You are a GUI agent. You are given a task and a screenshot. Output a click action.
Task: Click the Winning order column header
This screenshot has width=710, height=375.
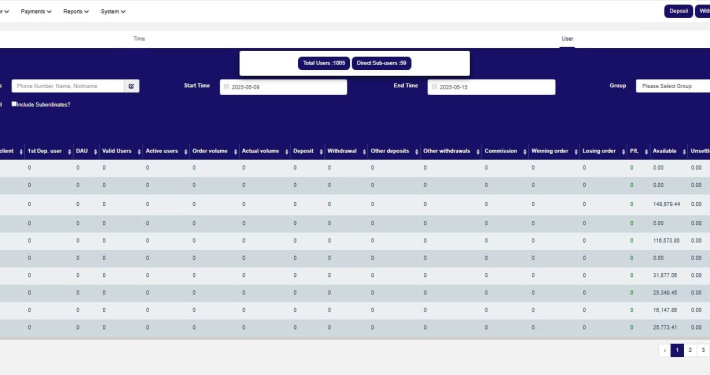pyautogui.click(x=550, y=151)
